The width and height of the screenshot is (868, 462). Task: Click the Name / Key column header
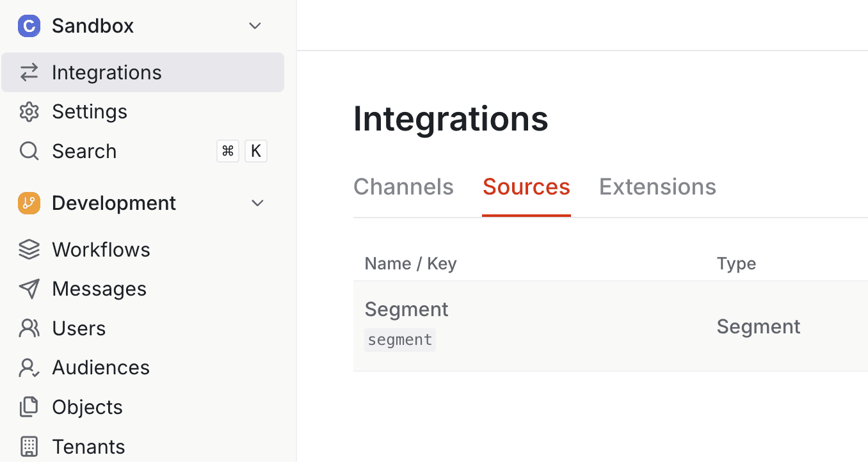[x=410, y=264]
